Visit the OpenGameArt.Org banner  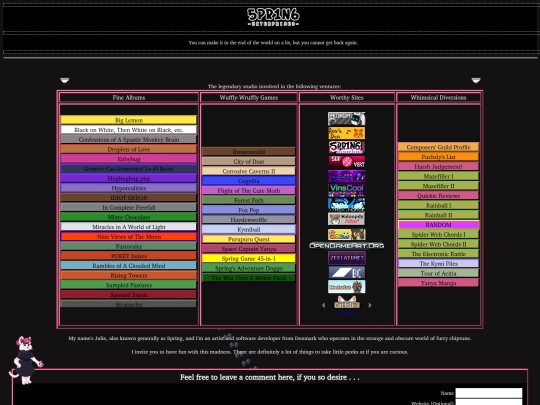coord(346,246)
